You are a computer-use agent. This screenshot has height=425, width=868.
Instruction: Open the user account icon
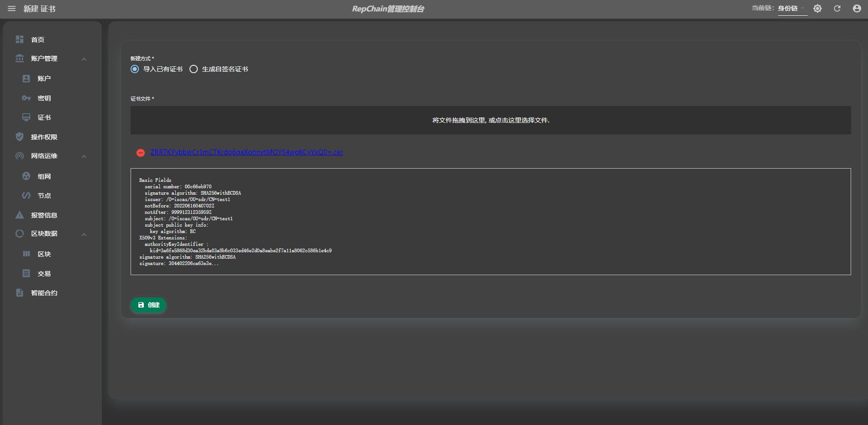(x=857, y=9)
